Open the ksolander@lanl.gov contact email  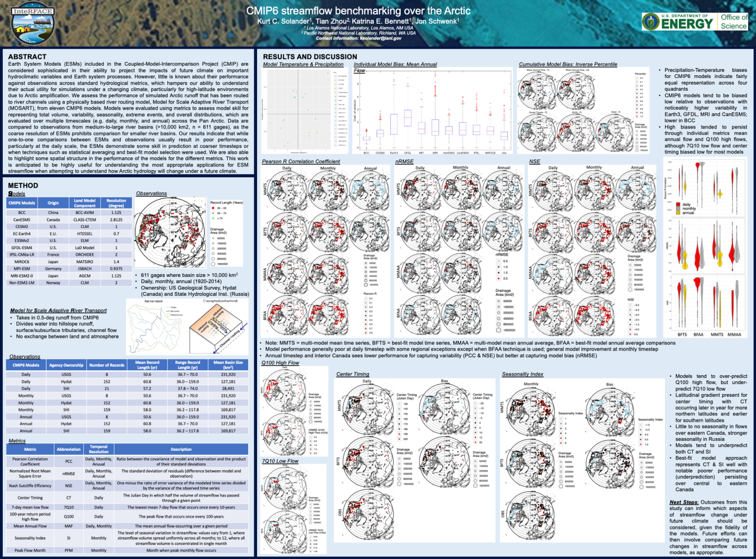coord(380,38)
